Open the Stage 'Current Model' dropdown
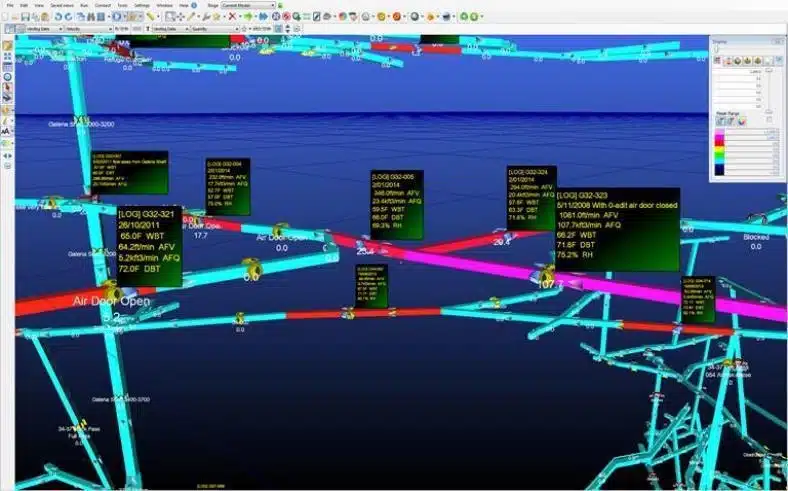Screen dimensions: 788x491 click(250, 5)
